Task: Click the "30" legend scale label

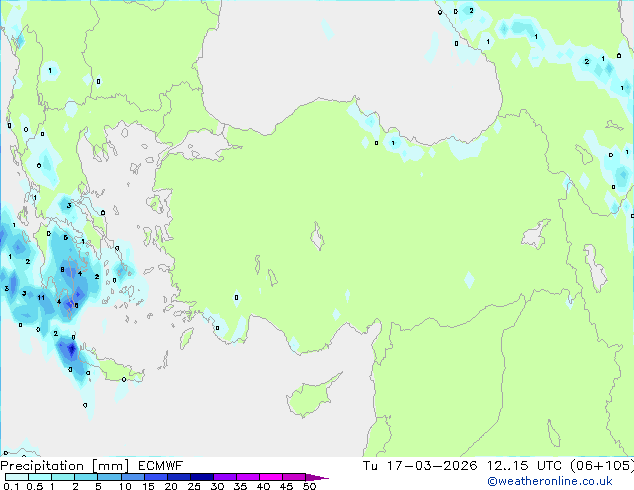Action: click(217, 486)
